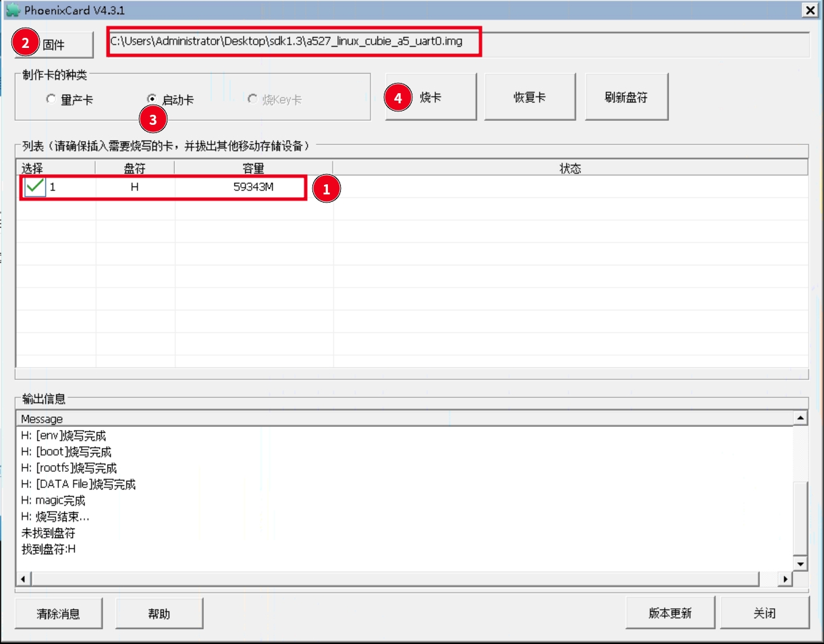Click the 恢复卡 restore card button
The image size is (824, 644).
(x=529, y=97)
